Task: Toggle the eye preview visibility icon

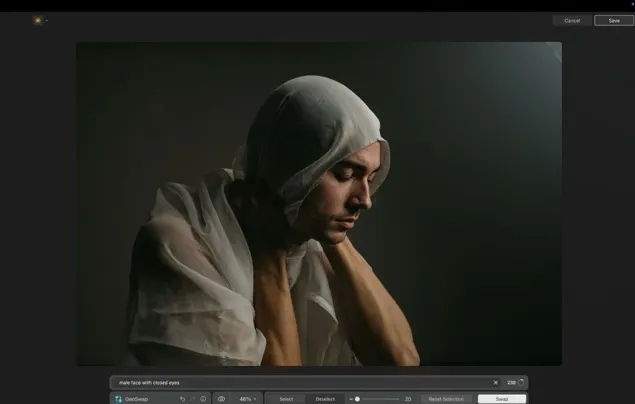Action: (x=221, y=398)
